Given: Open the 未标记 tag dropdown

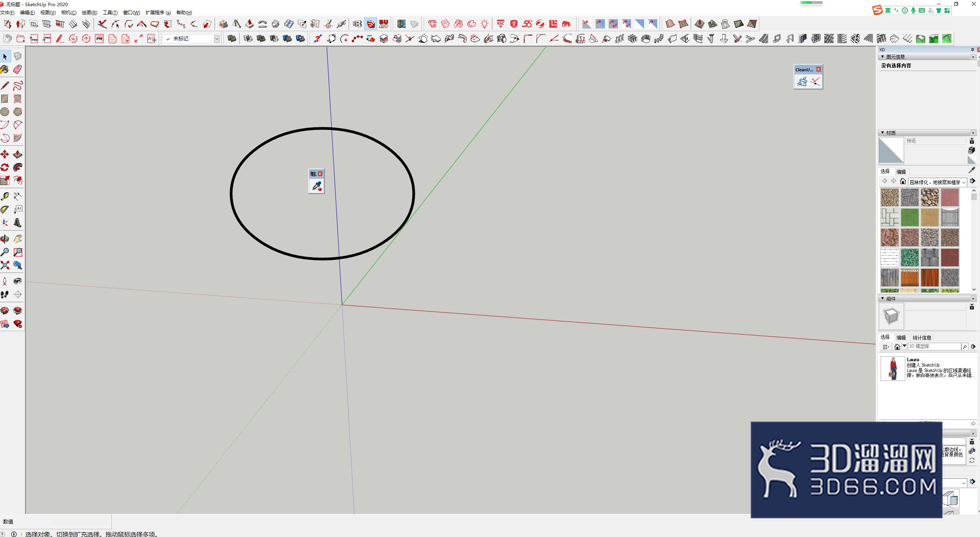Looking at the screenshot, I should 216,39.
